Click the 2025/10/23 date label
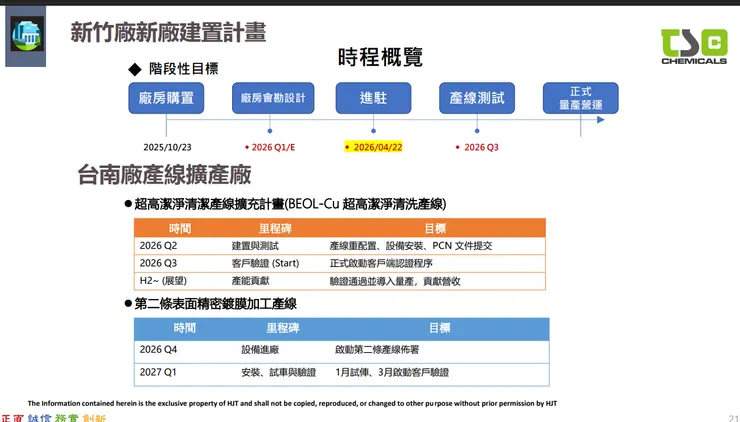740x422 pixels. [x=168, y=147]
